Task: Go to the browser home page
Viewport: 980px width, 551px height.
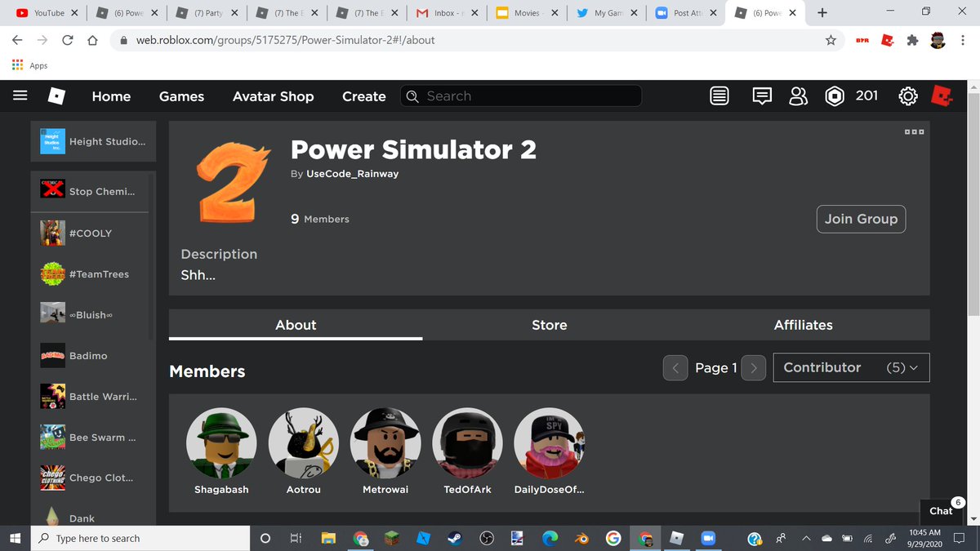Action: [92, 40]
